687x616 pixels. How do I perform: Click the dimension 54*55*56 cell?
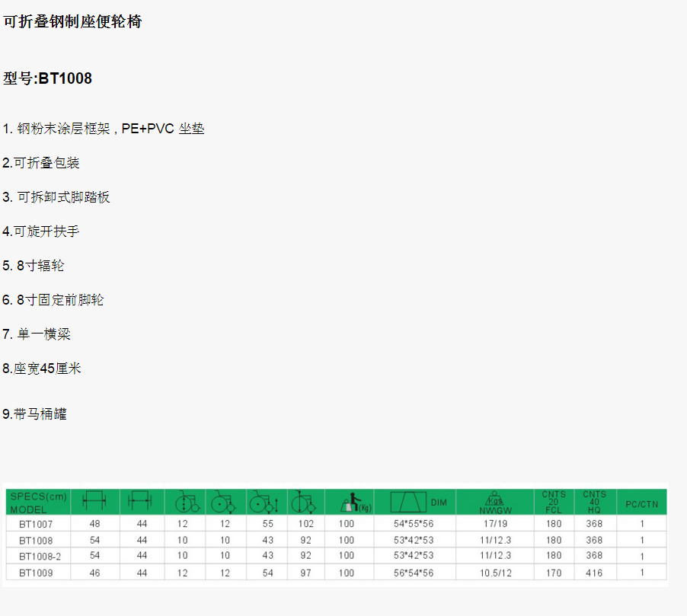414,524
